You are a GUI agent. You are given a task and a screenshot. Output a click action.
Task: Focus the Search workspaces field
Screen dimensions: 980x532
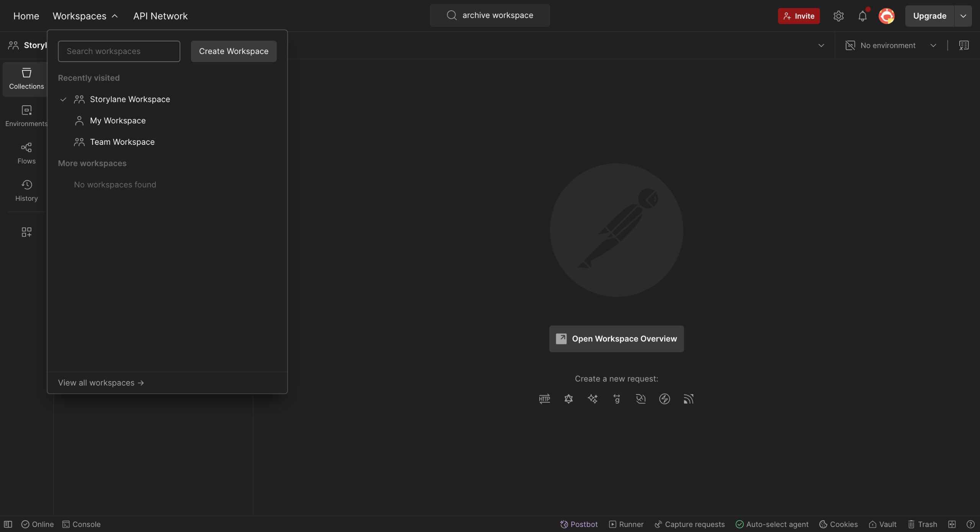pos(119,51)
